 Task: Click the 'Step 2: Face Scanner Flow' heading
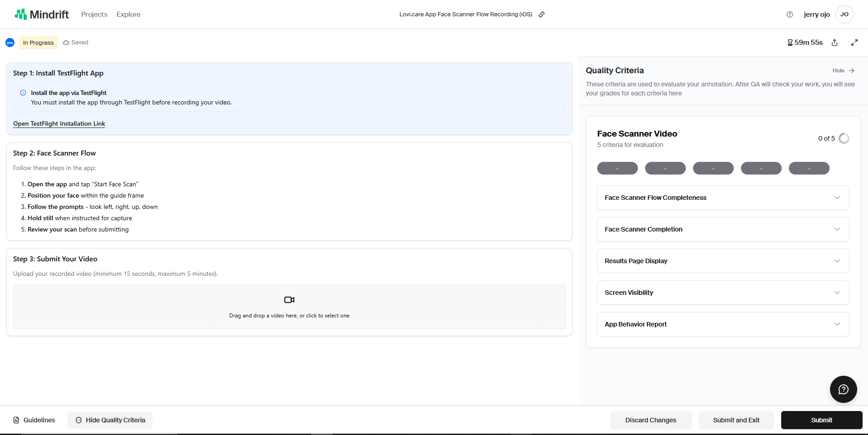click(55, 153)
